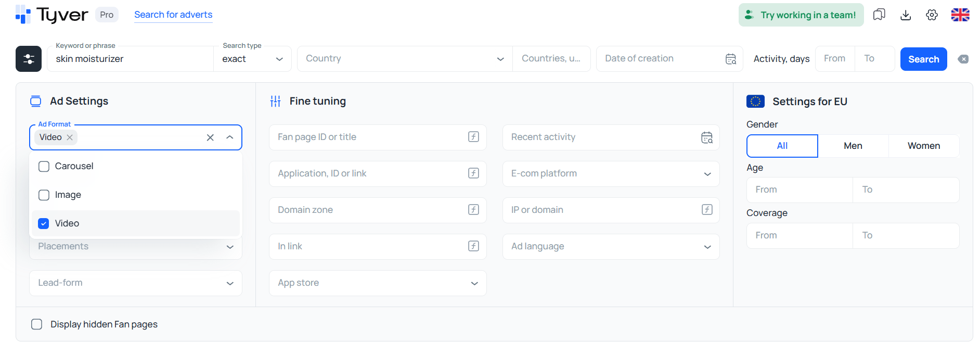Open the Date of creation calendar icon
Image resolution: width=980 pixels, height=355 pixels.
pyautogui.click(x=731, y=59)
